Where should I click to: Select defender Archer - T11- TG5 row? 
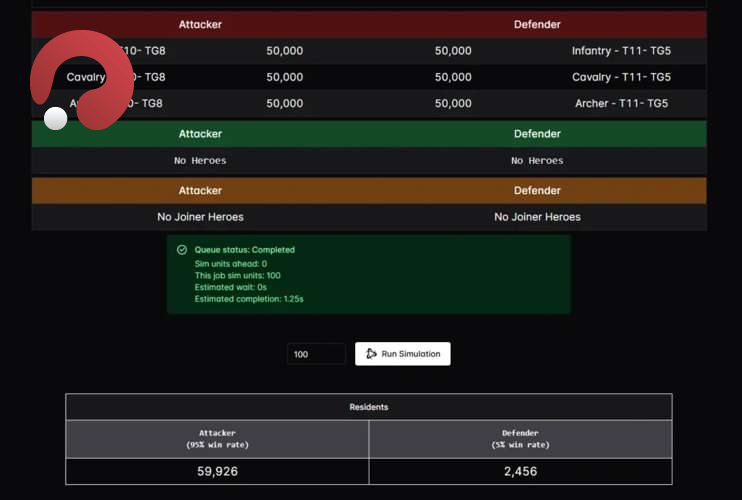(620, 103)
